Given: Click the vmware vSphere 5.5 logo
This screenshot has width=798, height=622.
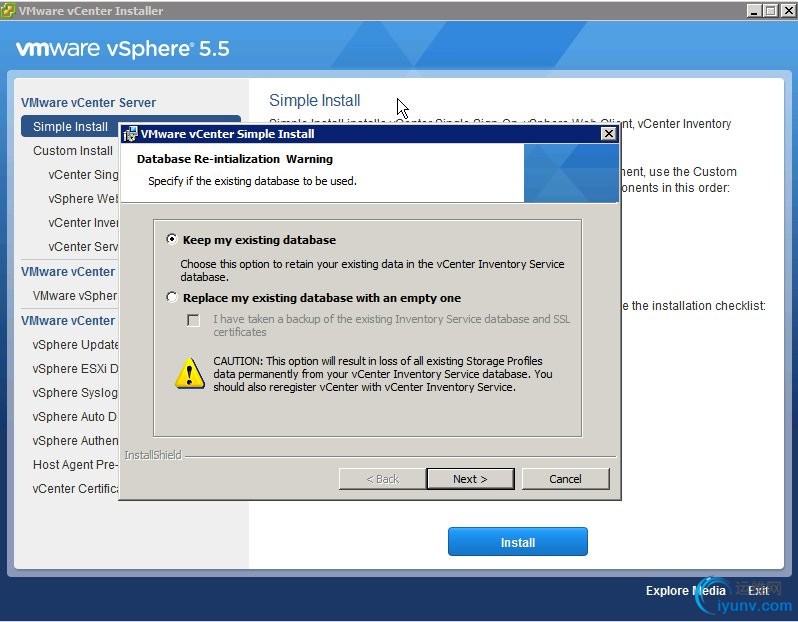Looking at the screenshot, I should pyautogui.click(x=123, y=49).
